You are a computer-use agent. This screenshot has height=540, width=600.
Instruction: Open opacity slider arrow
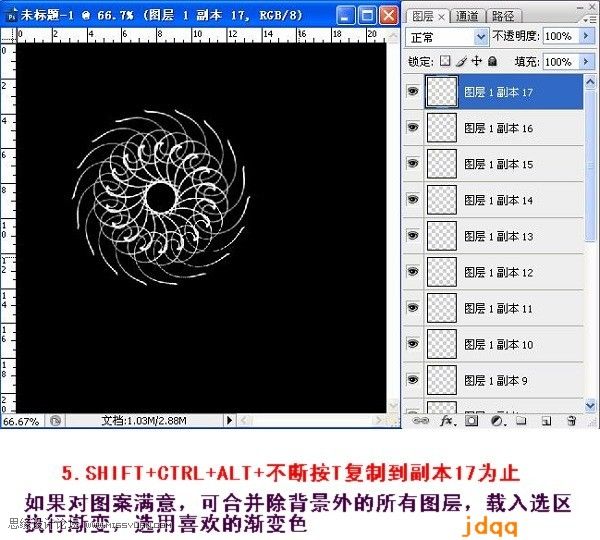coord(586,36)
